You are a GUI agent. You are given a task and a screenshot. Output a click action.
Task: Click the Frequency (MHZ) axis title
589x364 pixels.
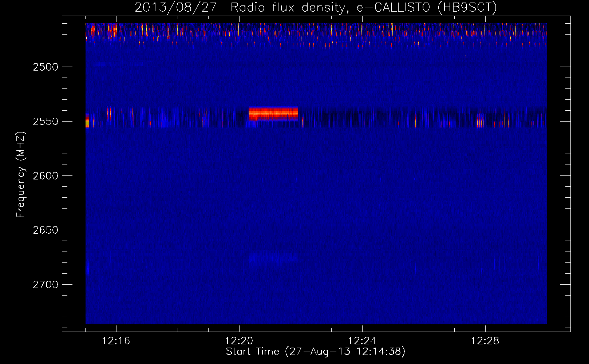pos(21,175)
